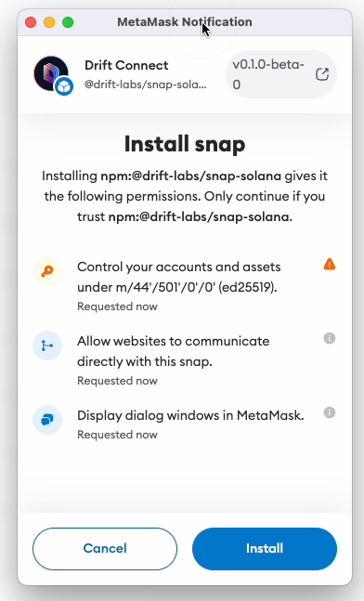Click the green macOS zoom button

[x=68, y=22]
